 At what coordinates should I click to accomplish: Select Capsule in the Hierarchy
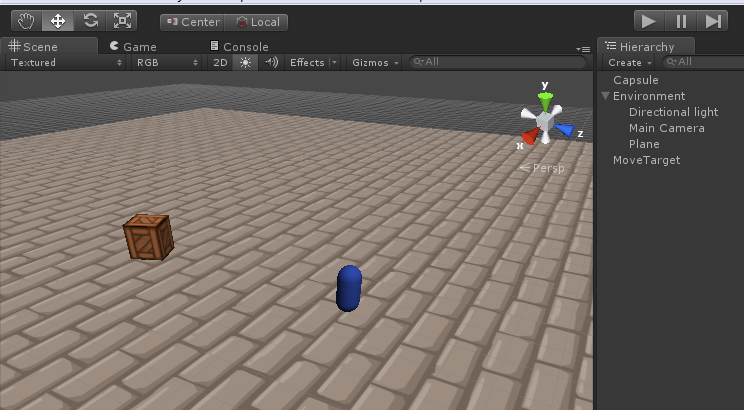tap(635, 80)
